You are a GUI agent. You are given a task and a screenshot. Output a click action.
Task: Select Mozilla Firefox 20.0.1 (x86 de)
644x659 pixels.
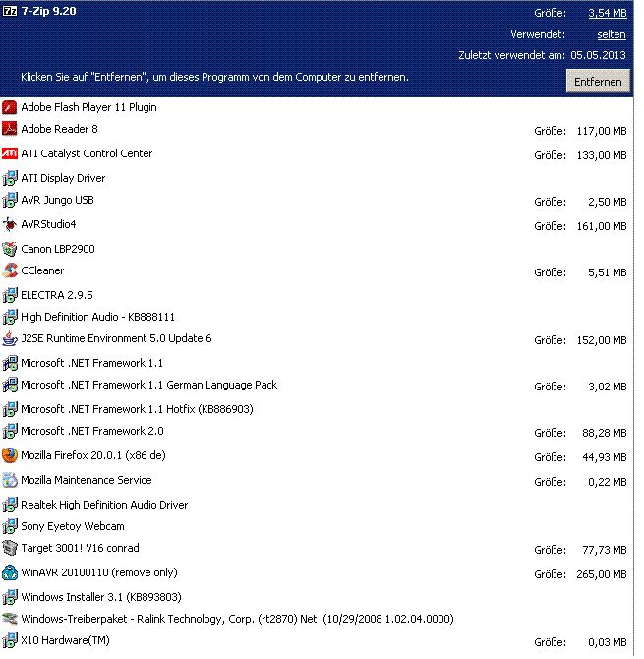click(x=93, y=455)
